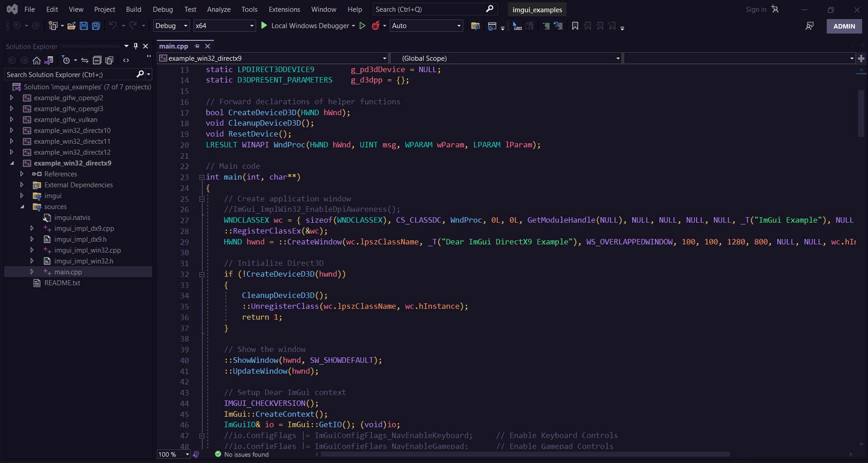Open the 100 % zoom level dropdown

(x=174, y=454)
